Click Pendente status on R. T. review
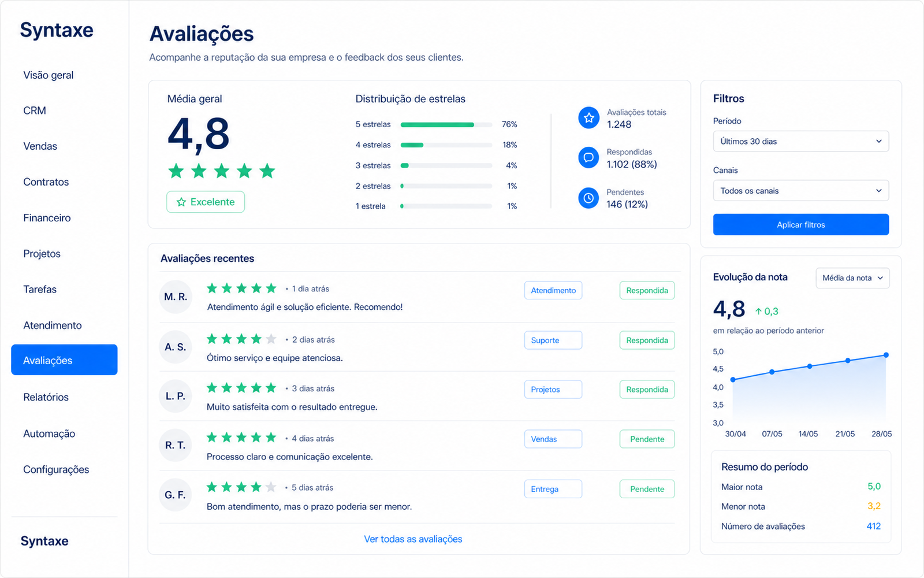Screen dimensions: 924x578 647,439
